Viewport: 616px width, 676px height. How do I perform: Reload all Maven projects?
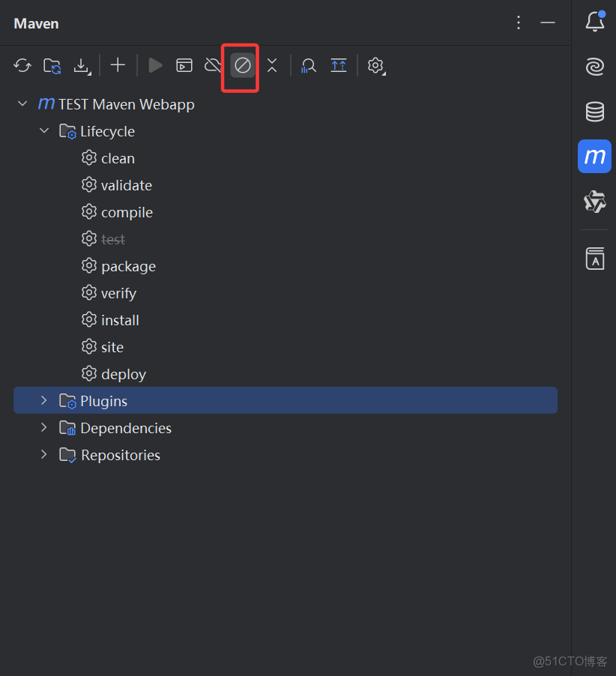click(22, 65)
